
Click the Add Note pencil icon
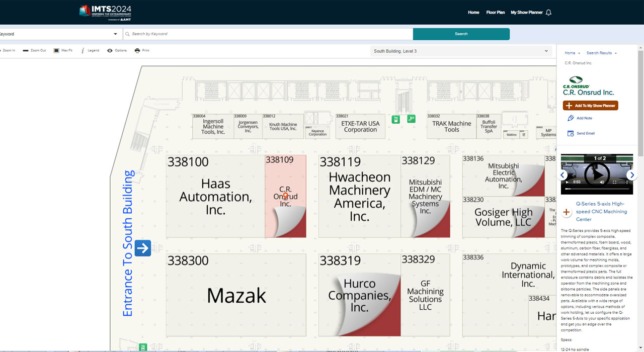tap(571, 118)
